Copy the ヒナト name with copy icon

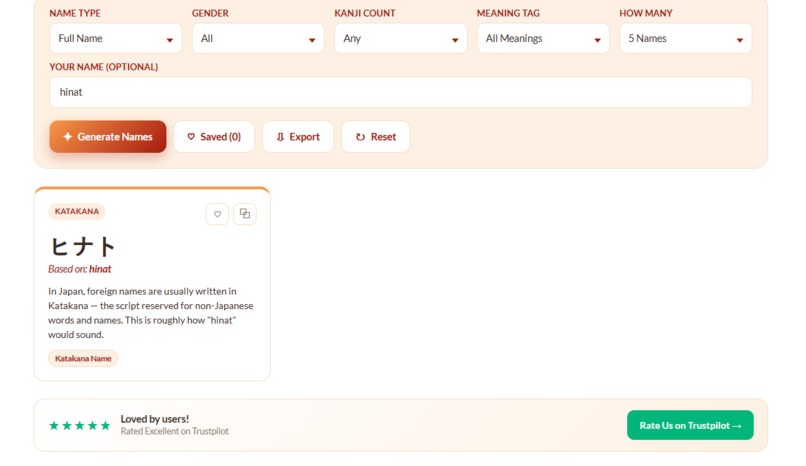point(245,214)
